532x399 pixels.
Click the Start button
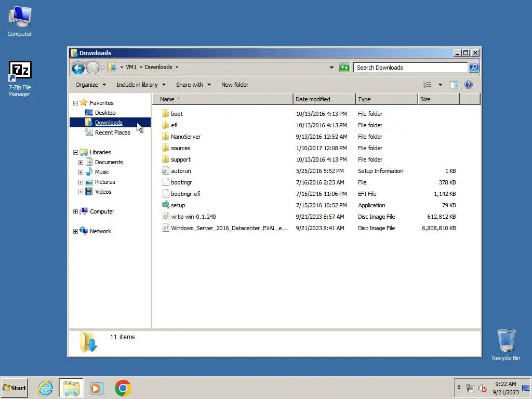[14, 388]
